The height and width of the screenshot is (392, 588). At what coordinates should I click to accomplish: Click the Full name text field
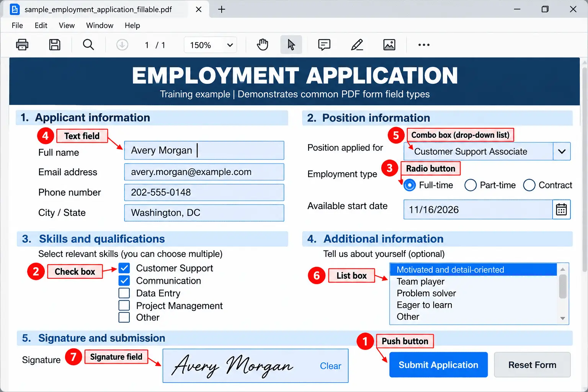(204, 150)
